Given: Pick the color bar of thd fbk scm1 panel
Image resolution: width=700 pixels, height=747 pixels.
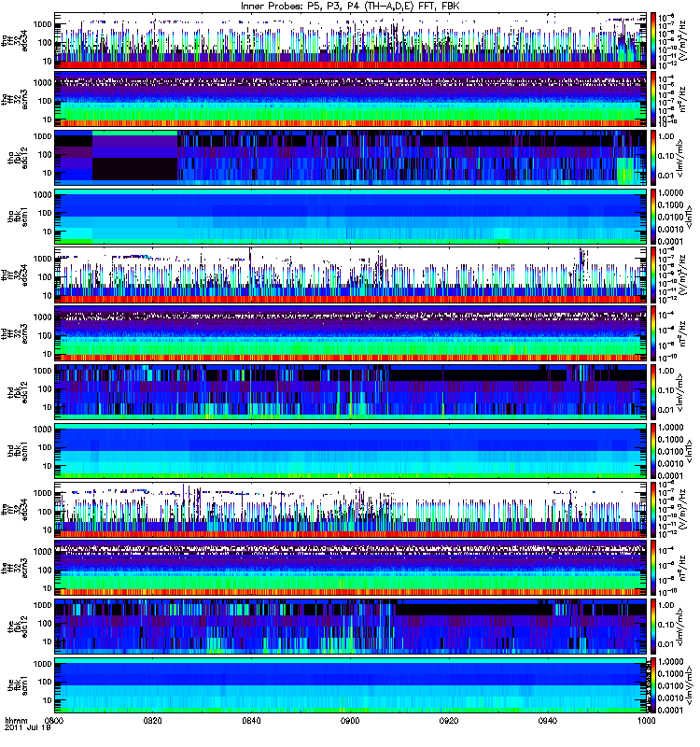Looking at the screenshot, I should click(x=652, y=451).
